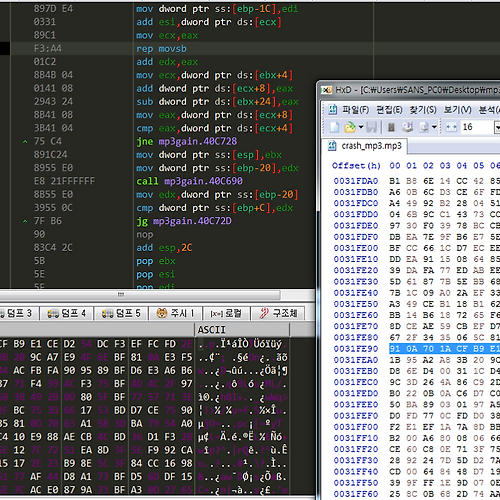The width and height of the screenshot is (500, 500).
Task: Click opcode bytes 83C4 2C
Action: coord(53,248)
